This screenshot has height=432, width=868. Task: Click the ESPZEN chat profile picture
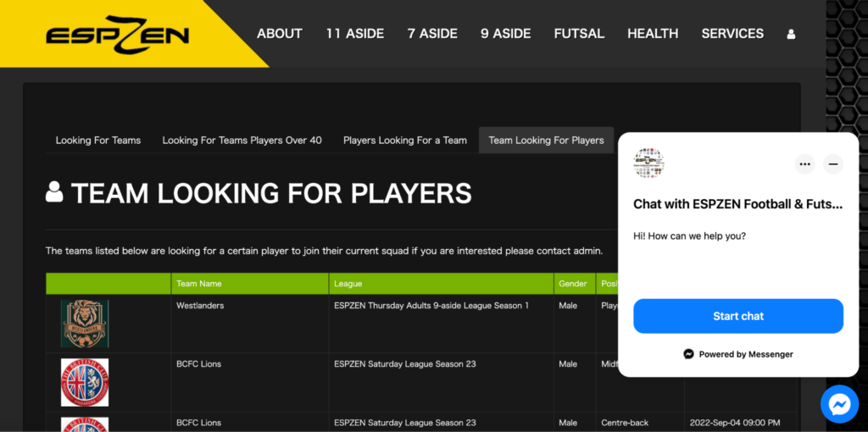coord(648,163)
